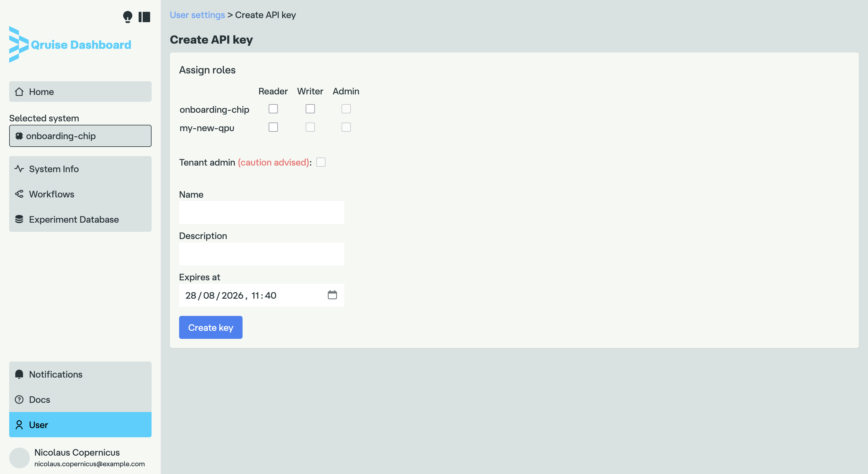Screen dimensions: 868x474
Task: Open the calendar date picker icon
Action: coord(332,295)
